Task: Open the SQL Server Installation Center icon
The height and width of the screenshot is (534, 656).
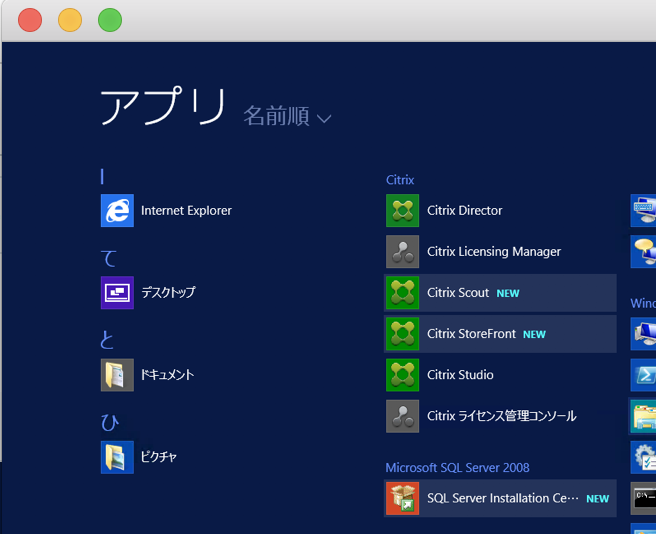Action: point(402,498)
